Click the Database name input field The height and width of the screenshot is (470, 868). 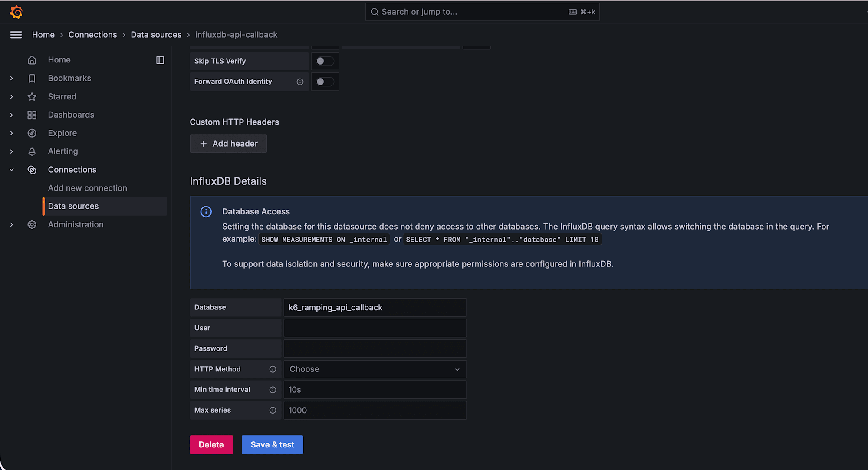click(375, 307)
